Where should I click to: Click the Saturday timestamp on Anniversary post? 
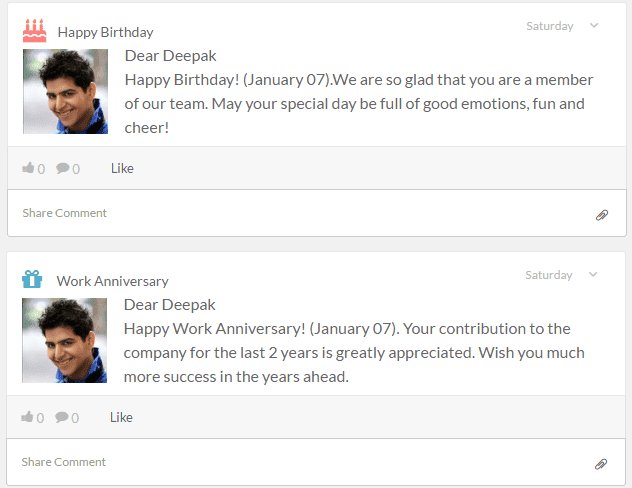549,275
